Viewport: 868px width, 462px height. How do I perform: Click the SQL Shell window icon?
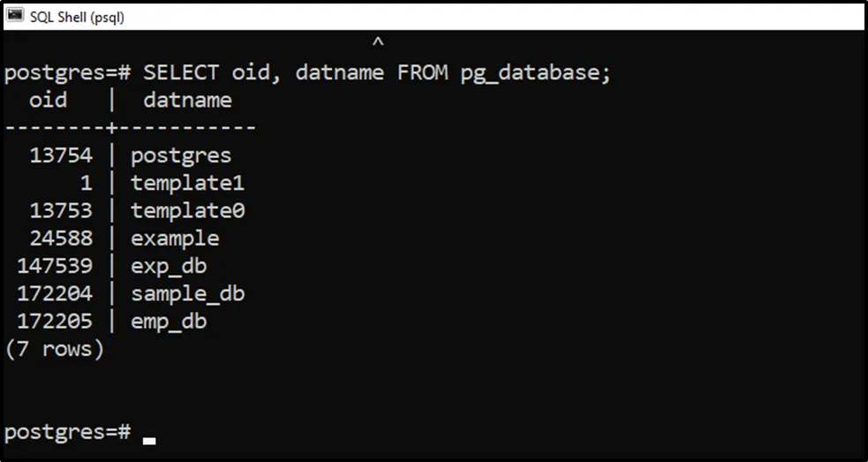click(x=15, y=13)
